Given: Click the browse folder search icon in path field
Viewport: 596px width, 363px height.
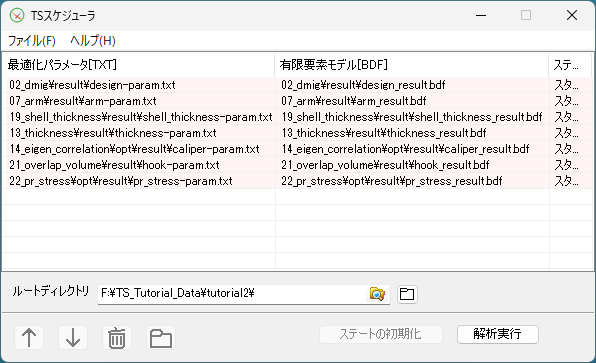Looking at the screenshot, I should click(x=377, y=294).
